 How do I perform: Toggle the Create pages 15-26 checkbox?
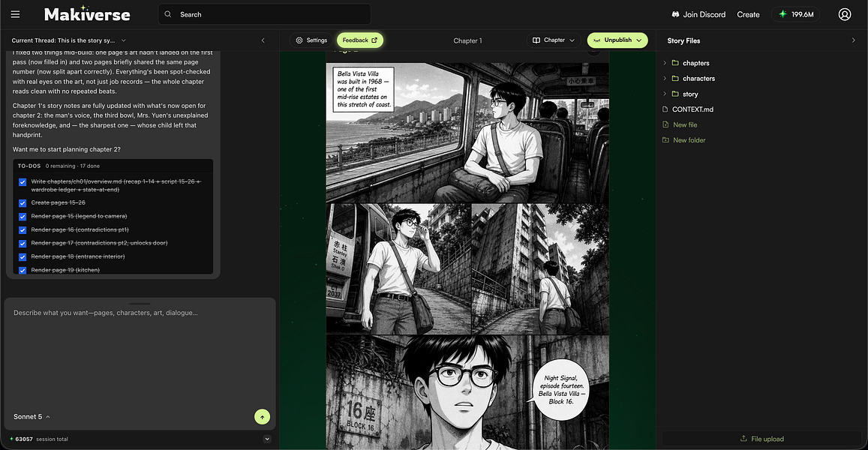click(23, 203)
